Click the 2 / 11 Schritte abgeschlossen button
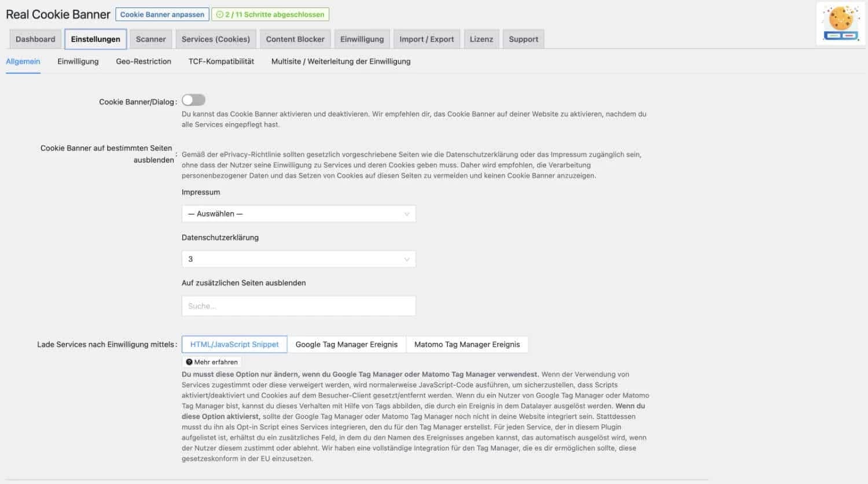868x484 pixels. [x=270, y=14]
